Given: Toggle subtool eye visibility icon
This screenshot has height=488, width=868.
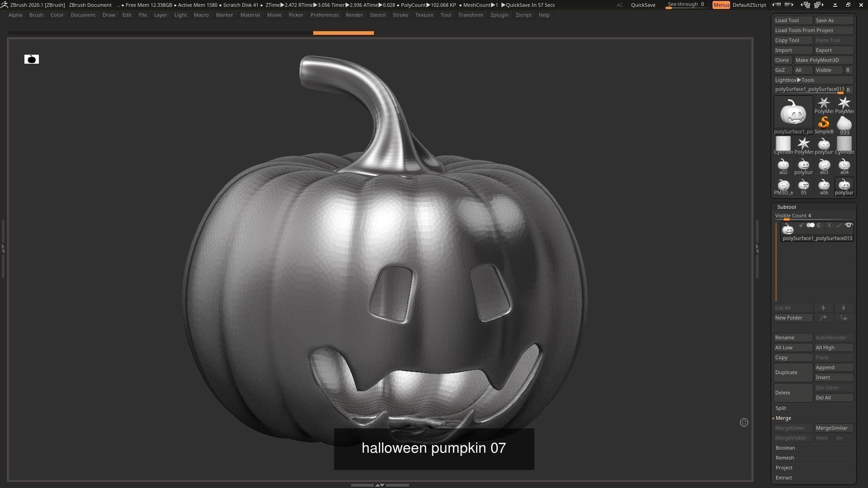Looking at the screenshot, I should coord(849,225).
